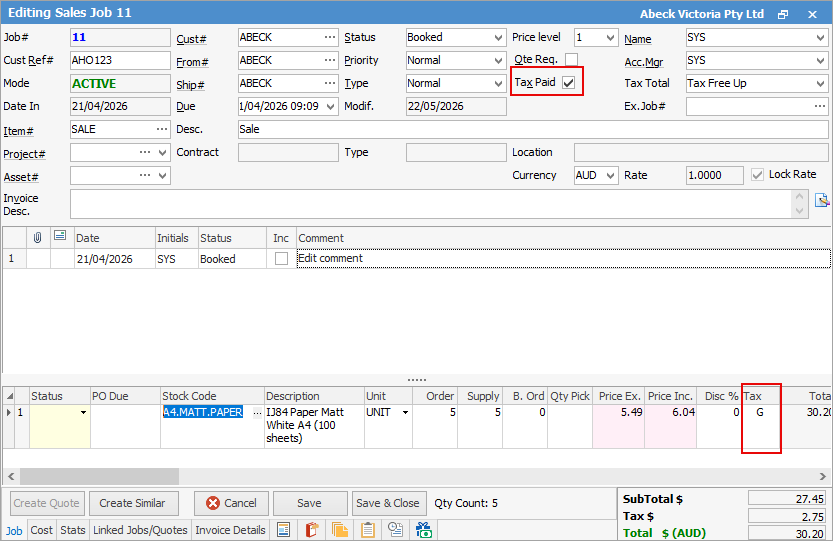Click the Save & Close button
The width and height of the screenshot is (833, 541).
click(x=388, y=503)
